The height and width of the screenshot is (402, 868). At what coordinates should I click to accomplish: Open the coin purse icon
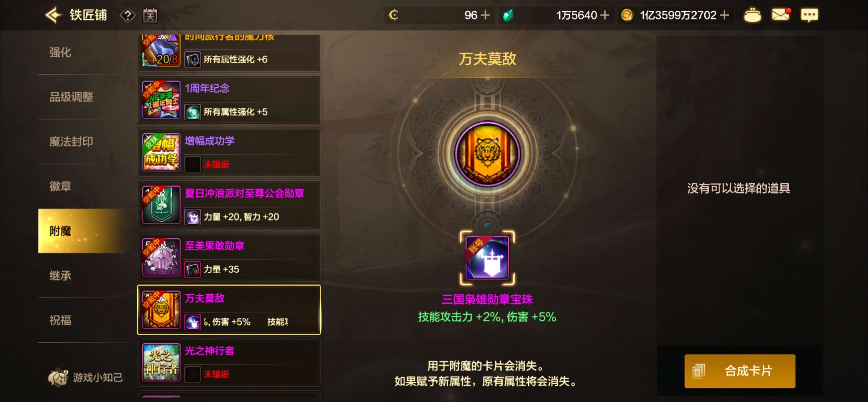tap(752, 16)
